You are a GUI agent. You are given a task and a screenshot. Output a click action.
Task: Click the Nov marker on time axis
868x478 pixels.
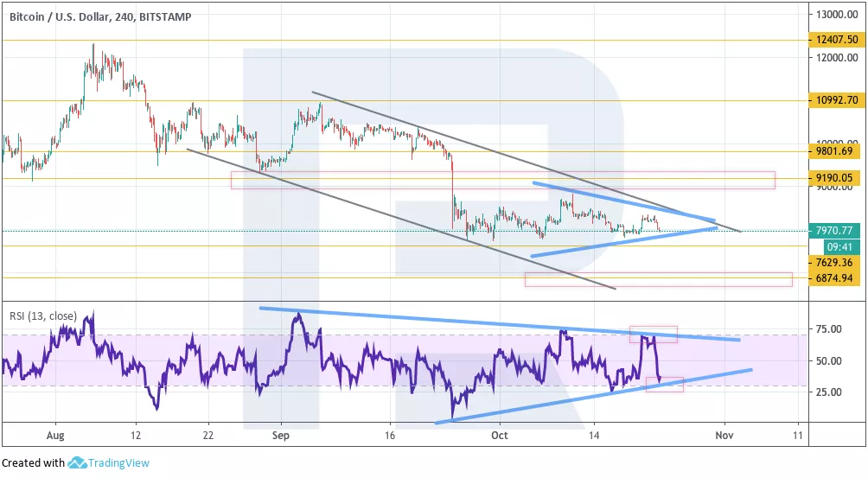(x=724, y=437)
